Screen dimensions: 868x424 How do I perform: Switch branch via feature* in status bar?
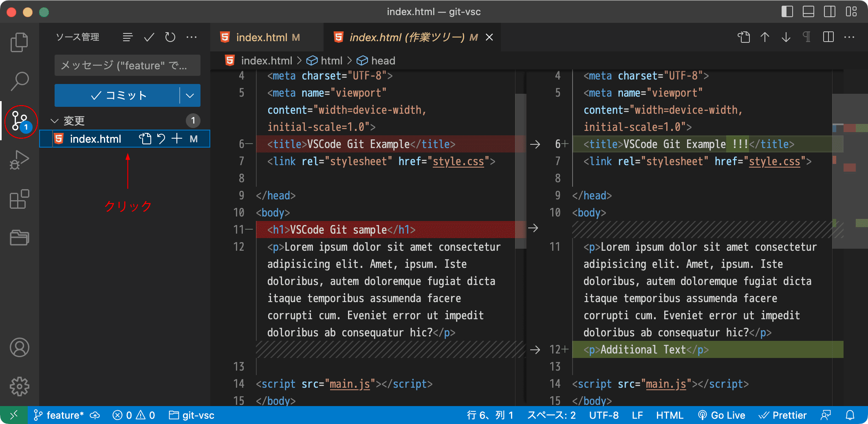click(x=59, y=415)
